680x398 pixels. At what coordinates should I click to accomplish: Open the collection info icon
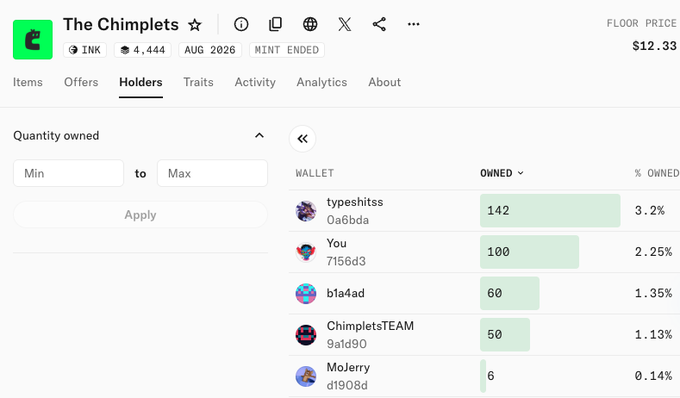[241, 24]
